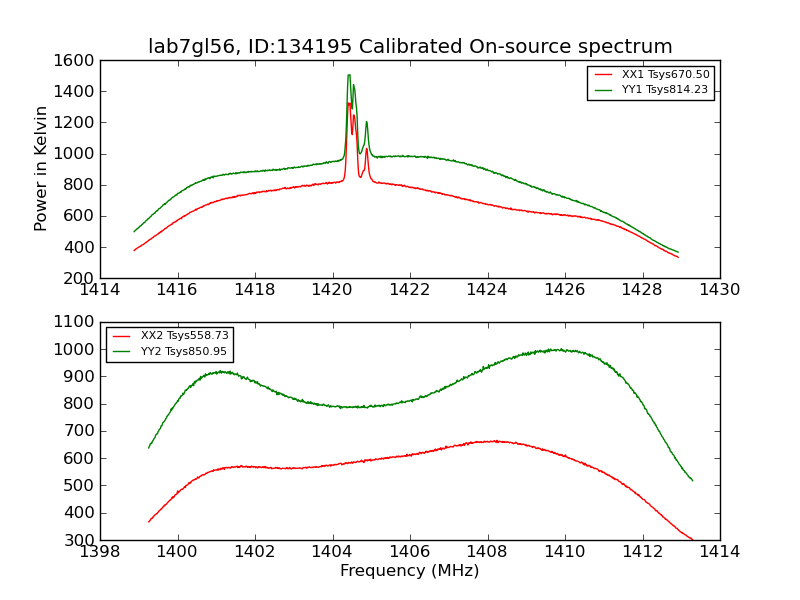This screenshot has height=600, width=800.
Task: Click legend entry 'XX2 Tsys558.73'
Action: click(185, 336)
